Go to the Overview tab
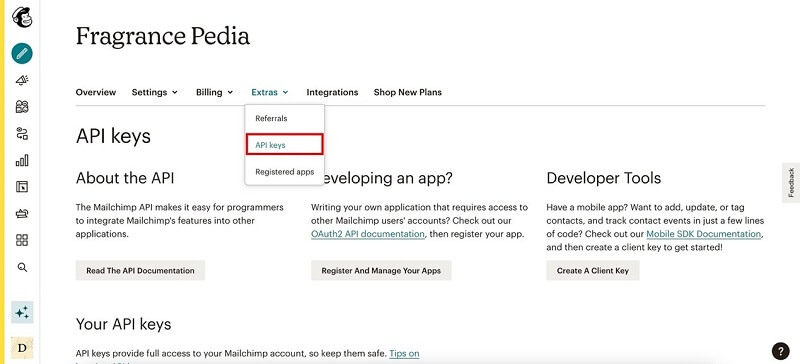 (96, 92)
